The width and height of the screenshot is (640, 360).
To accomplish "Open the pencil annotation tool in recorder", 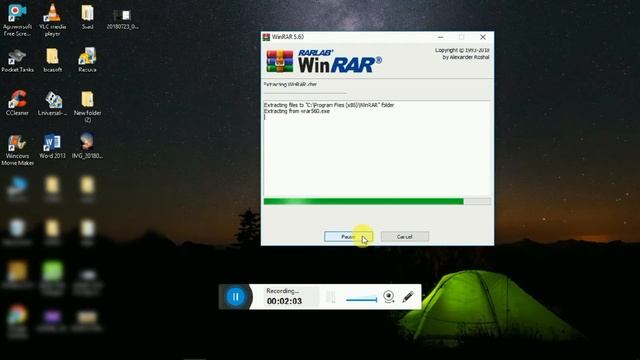I will coord(408,297).
